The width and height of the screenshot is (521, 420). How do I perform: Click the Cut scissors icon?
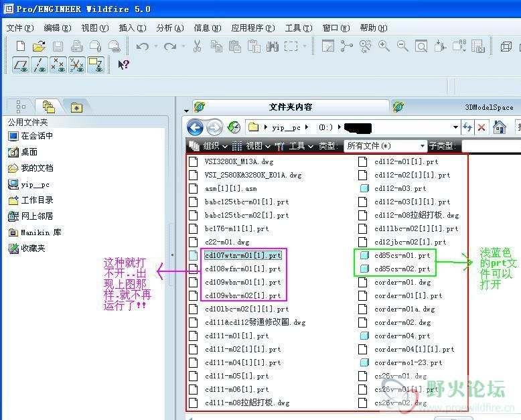(197, 46)
